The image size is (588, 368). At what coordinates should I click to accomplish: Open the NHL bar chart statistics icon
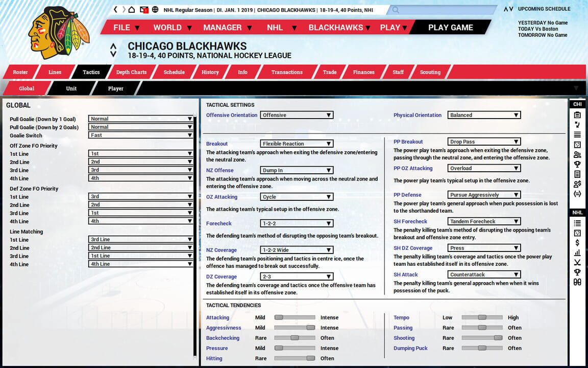coord(577,252)
